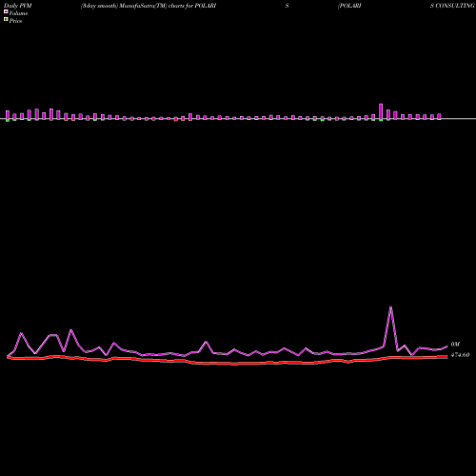Click the right end of red price line
The image size is (476, 476).
[446, 357]
